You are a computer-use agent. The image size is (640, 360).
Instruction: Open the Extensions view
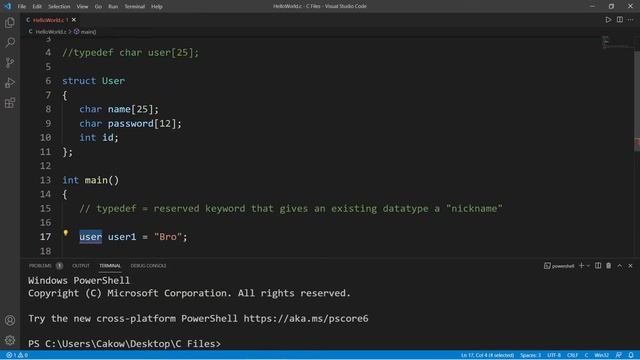(10, 102)
